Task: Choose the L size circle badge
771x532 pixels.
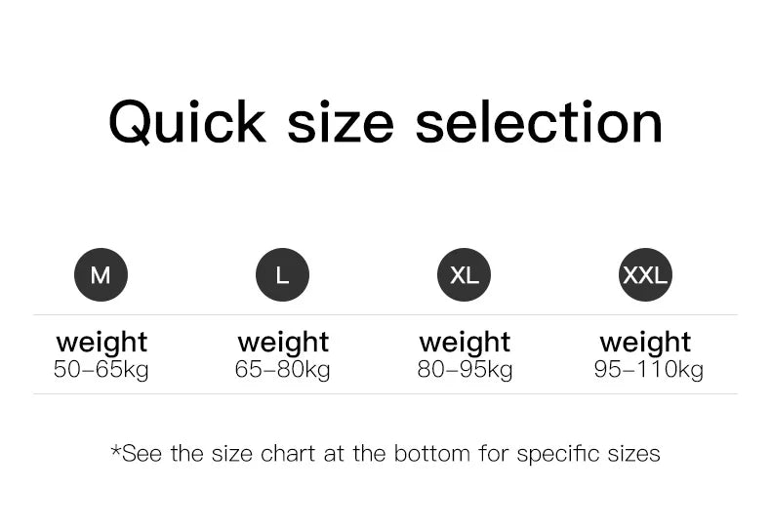Action: [282, 275]
